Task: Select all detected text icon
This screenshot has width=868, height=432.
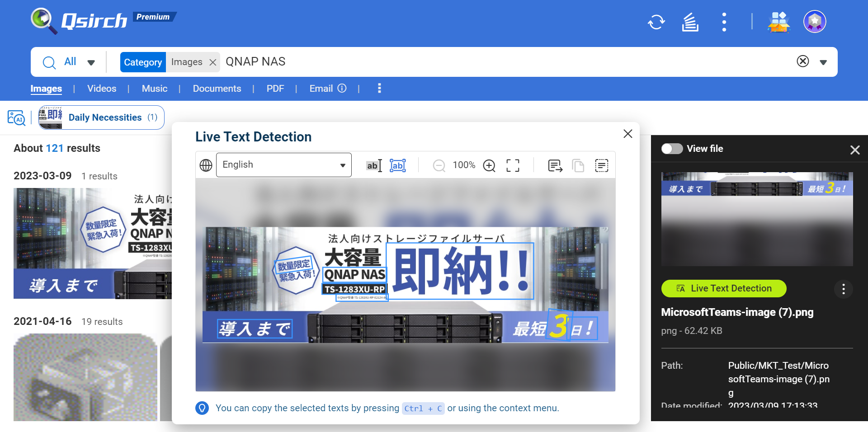Action: (601, 165)
